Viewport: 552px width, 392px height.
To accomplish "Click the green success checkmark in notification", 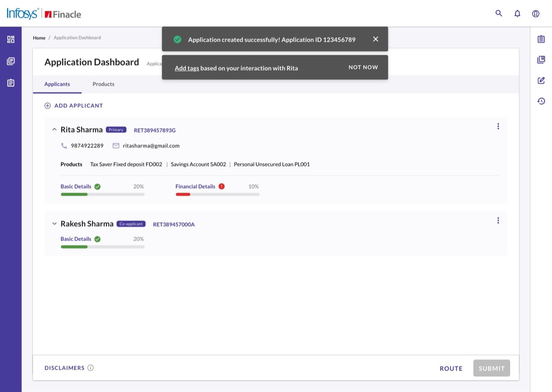I will click(x=177, y=40).
